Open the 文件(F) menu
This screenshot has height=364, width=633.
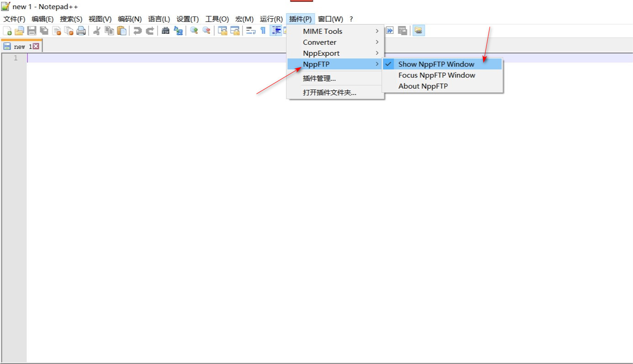click(15, 19)
